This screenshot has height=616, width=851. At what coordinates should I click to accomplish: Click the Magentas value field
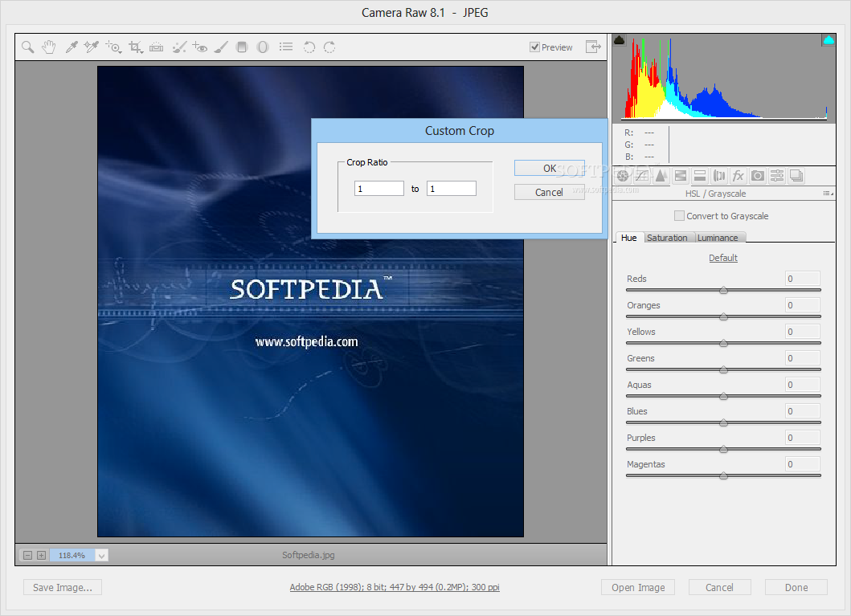point(803,464)
